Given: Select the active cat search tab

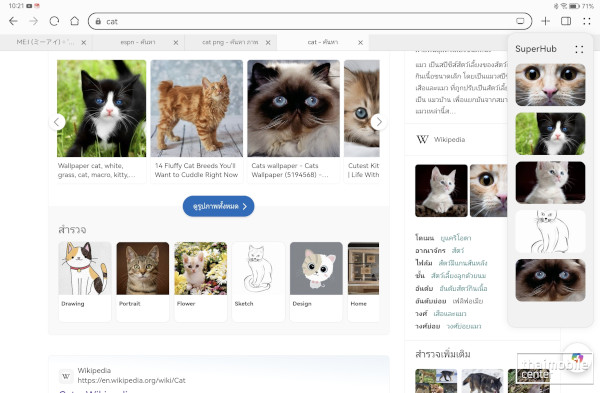Looking at the screenshot, I should click(323, 42).
